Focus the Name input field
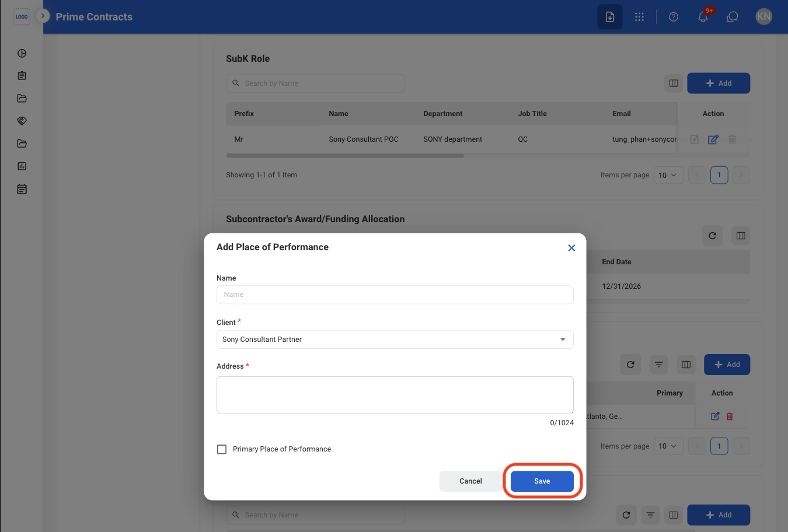 (395, 295)
